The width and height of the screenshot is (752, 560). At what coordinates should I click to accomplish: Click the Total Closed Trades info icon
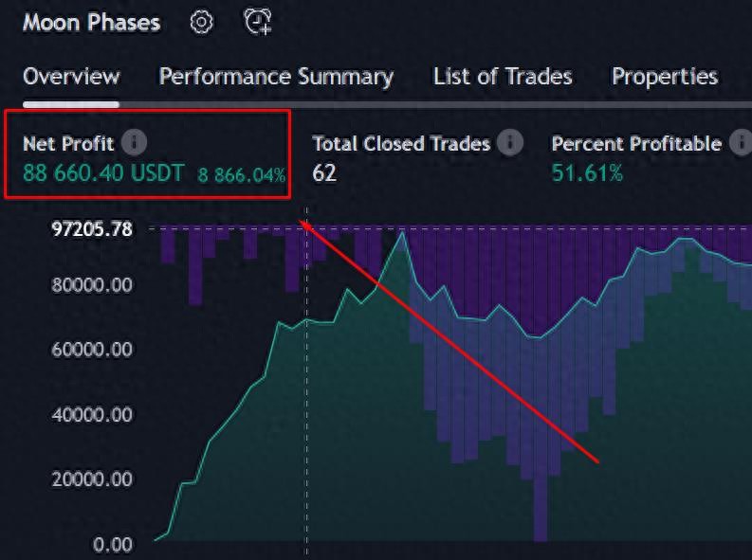coord(510,143)
